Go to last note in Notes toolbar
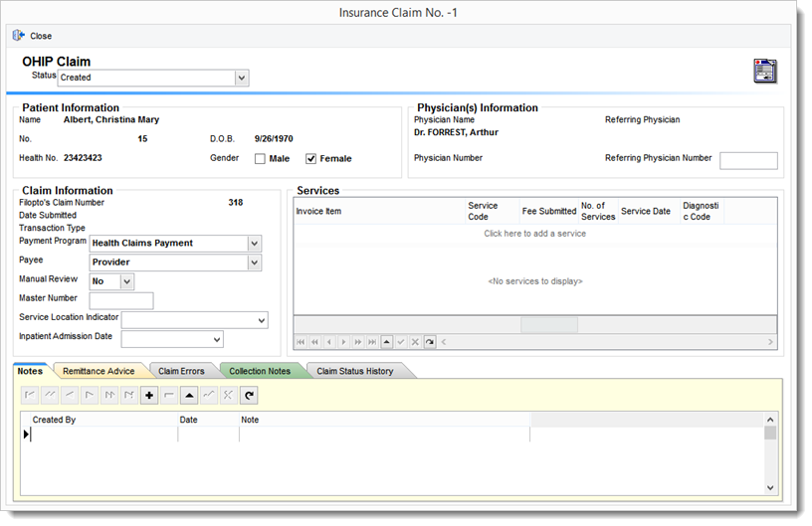 (x=129, y=395)
